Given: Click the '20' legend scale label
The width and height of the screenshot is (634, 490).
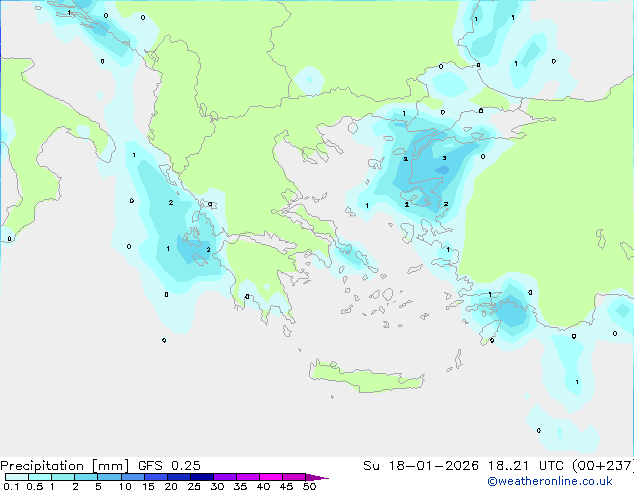Looking at the screenshot, I should (x=171, y=486).
